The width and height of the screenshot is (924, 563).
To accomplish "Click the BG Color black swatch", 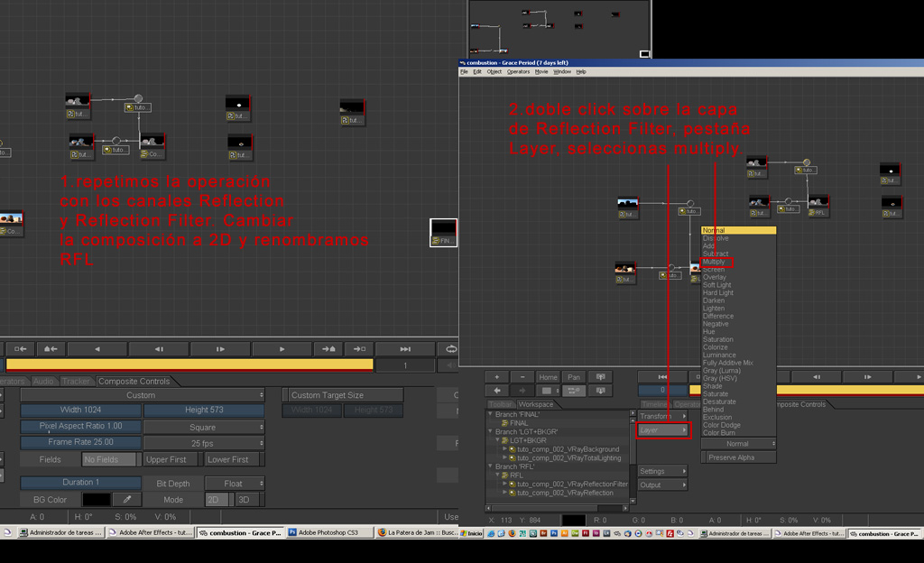I will pos(97,500).
